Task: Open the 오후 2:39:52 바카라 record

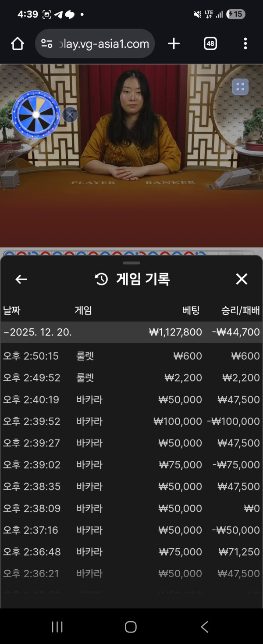Action: [131, 421]
